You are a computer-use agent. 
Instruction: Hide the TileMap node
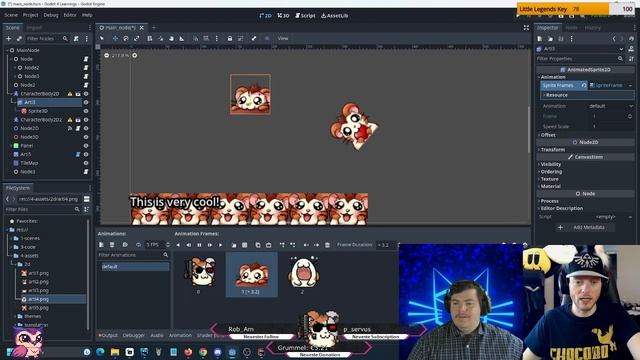click(x=86, y=163)
